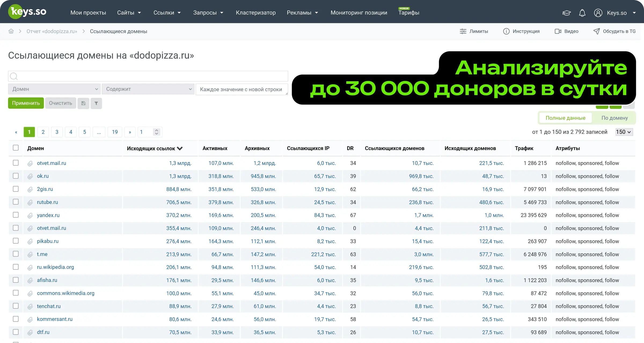Expand the Рекламы menu

pyautogui.click(x=302, y=13)
